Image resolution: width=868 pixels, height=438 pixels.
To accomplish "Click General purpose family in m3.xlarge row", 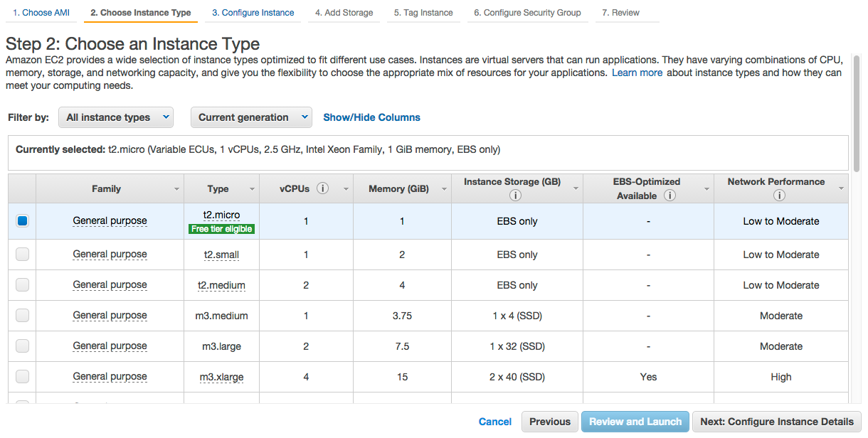I will pyautogui.click(x=110, y=376).
